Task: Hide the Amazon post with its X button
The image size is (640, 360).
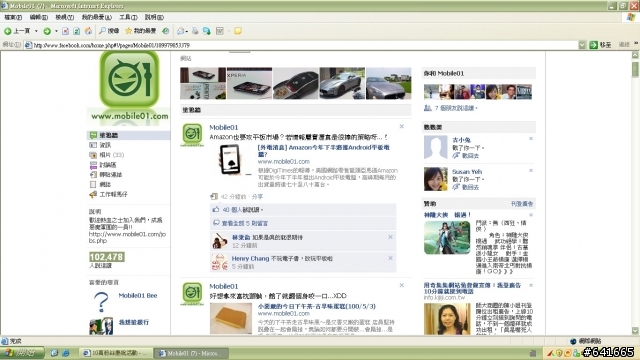Action: click(402, 127)
